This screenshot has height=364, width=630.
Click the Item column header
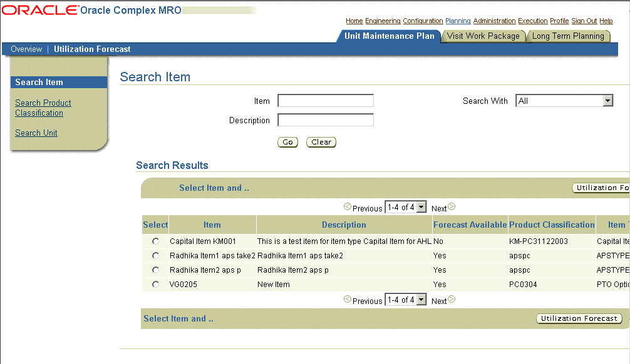point(212,225)
